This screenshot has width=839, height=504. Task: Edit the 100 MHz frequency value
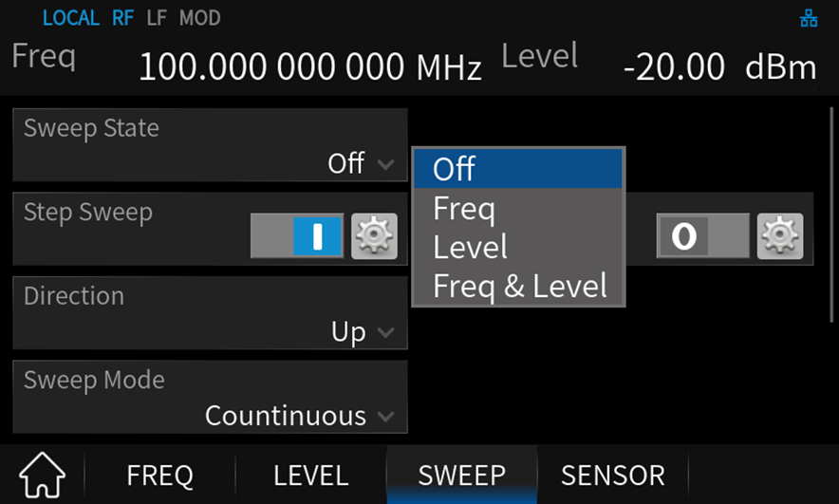pos(309,66)
